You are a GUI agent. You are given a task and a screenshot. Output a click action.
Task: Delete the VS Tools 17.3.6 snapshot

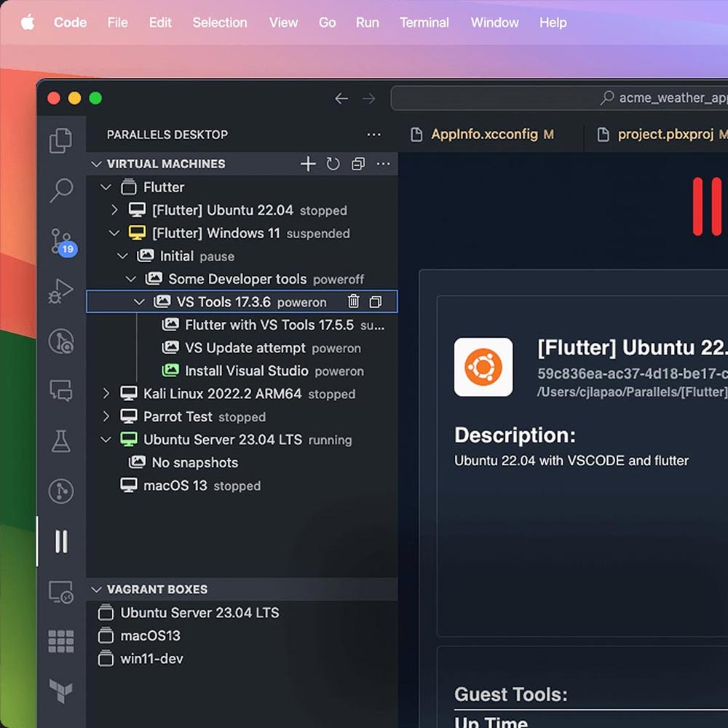[x=353, y=301]
